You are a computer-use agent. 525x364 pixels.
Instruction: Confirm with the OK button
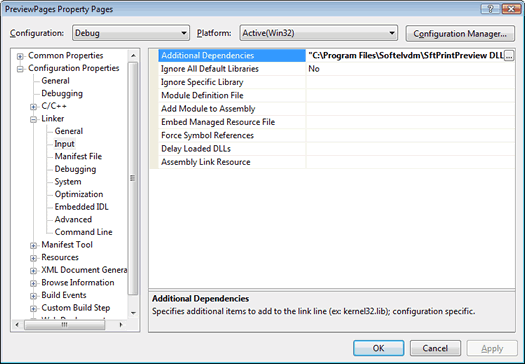378,348
